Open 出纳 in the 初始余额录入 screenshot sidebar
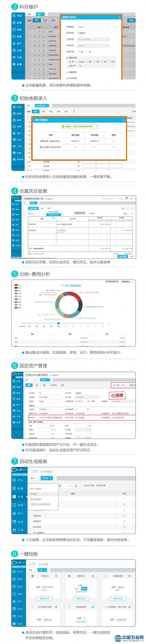Viewport: 146px width, 644px height. coord(17,140)
